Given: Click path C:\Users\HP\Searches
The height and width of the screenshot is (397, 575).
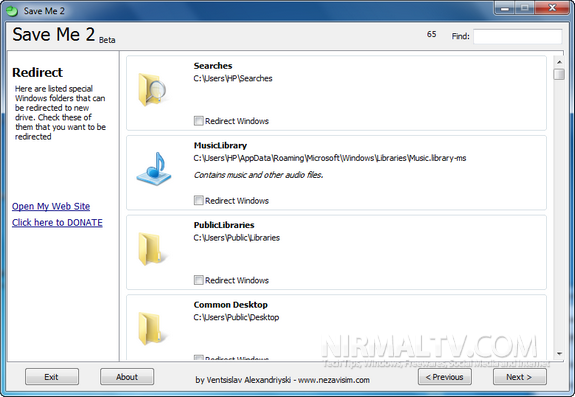Looking at the screenshot, I should 233,78.
